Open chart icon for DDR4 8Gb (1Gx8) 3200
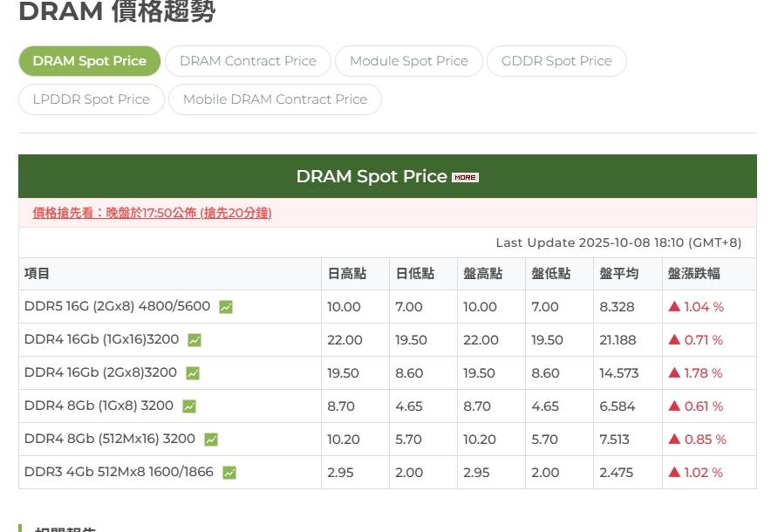 point(189,406)
